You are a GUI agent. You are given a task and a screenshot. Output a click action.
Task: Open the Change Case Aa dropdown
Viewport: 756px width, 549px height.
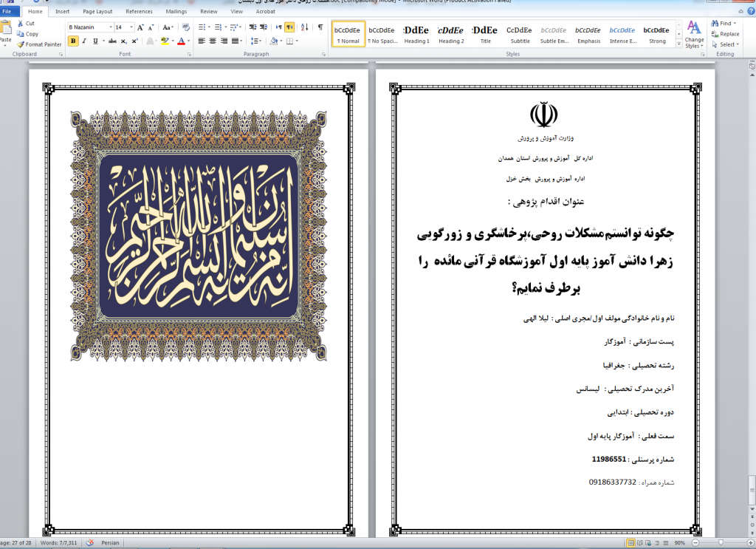168,27
